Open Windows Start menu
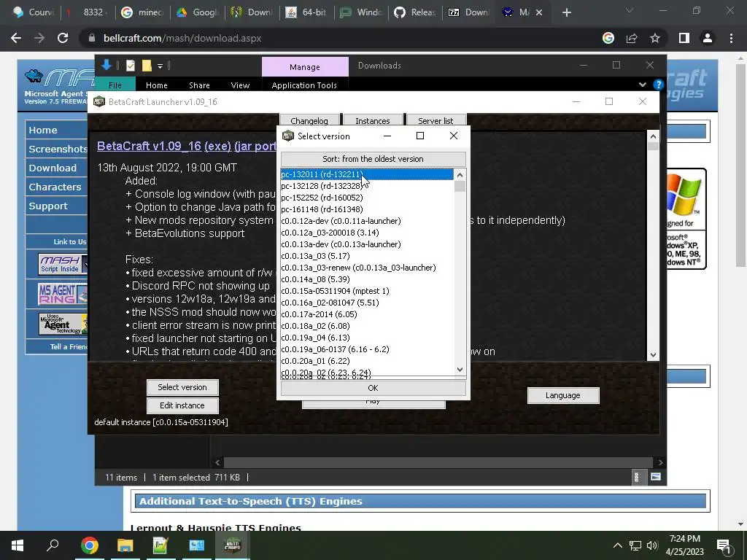The image size is (747, 560). pos(18,545)
